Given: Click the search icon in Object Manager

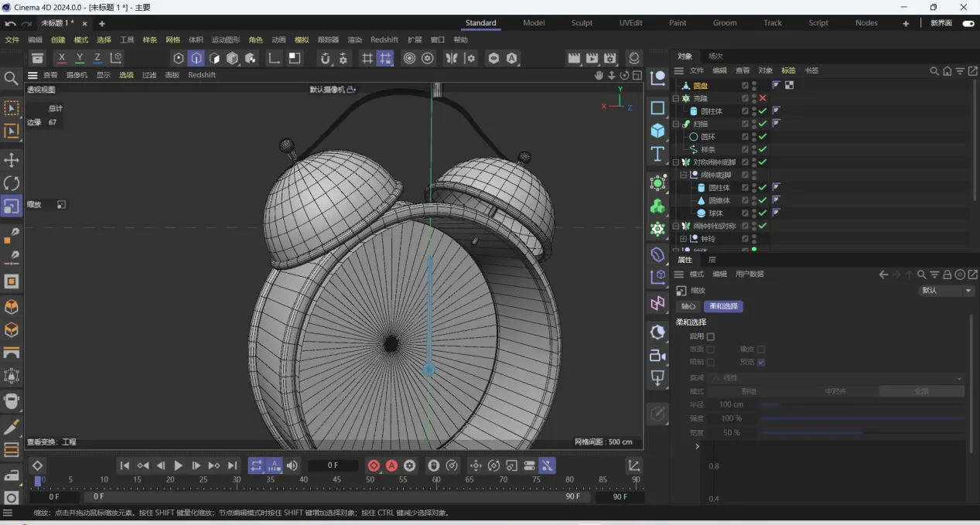Looking at the screenshot, I should 934,71.
